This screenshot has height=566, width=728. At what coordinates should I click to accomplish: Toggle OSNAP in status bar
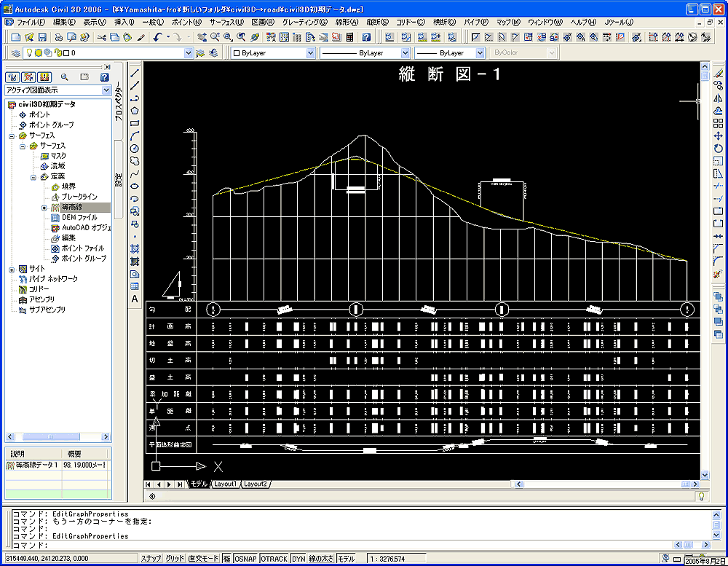tap(246, 559)
